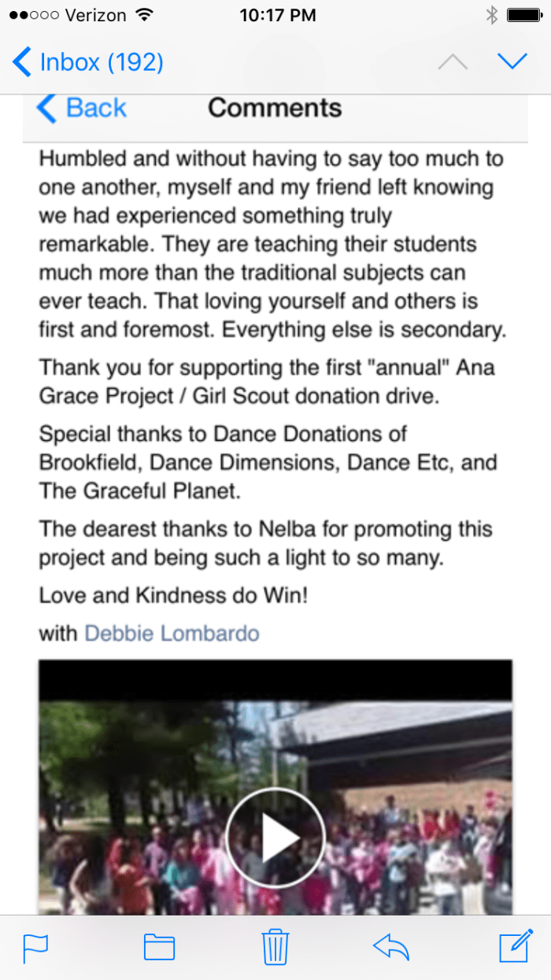Click the battery indicator icon

pos(523,15)
